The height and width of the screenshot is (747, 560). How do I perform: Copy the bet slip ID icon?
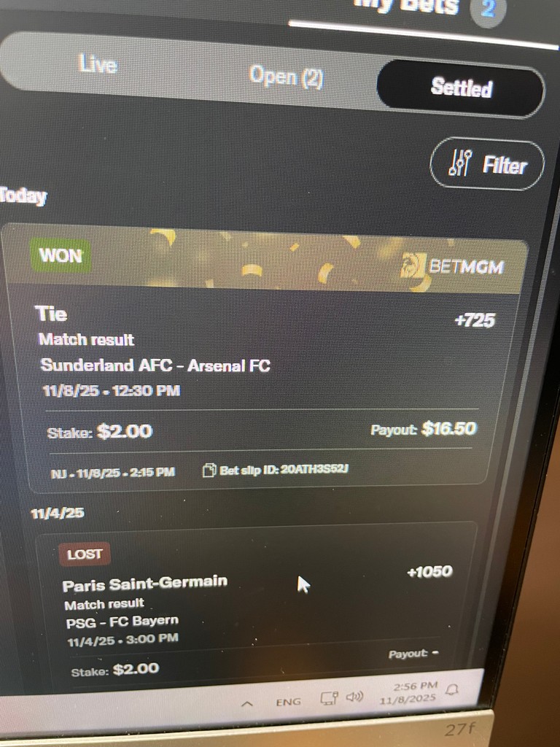point(209,471)
